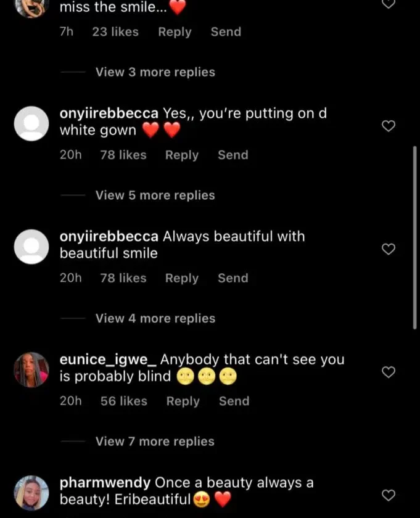Image resolution: width=420 pixels, height=518 pixels.
Task: Tap onyiirebbecca's avatar on 'Always beautiful' comment
Action: [31, 247]
